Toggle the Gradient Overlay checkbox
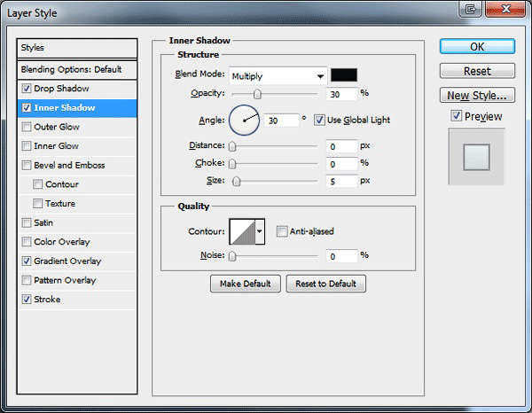 point(27,261)
